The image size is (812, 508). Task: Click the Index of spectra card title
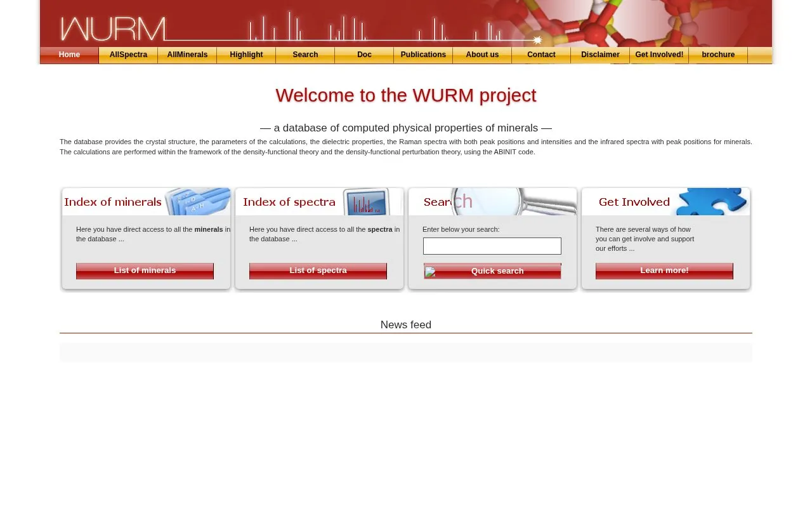(289, 202)
